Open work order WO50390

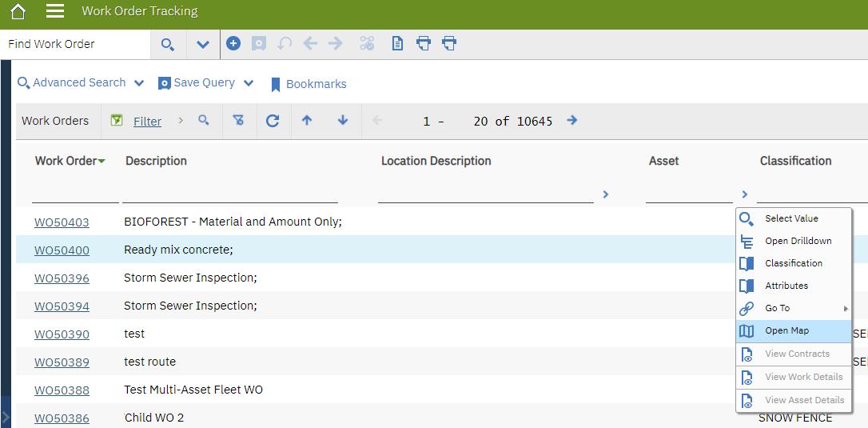click(x=62, y=334)
